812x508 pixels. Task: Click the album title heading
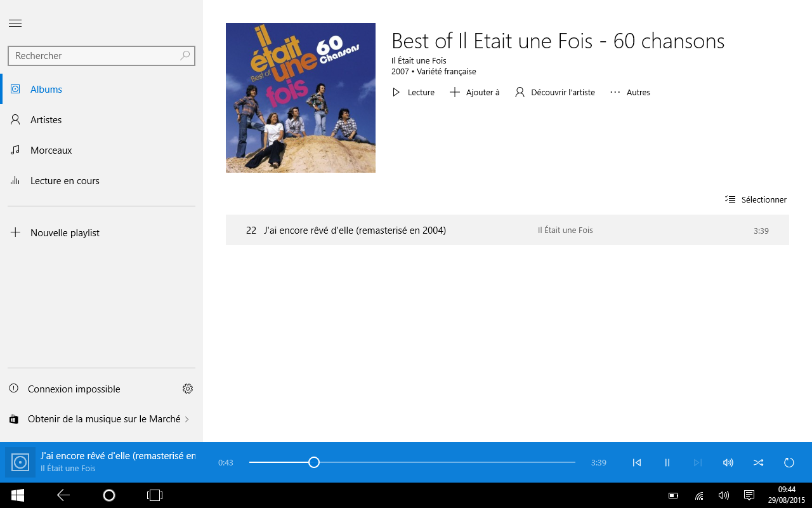558,41
